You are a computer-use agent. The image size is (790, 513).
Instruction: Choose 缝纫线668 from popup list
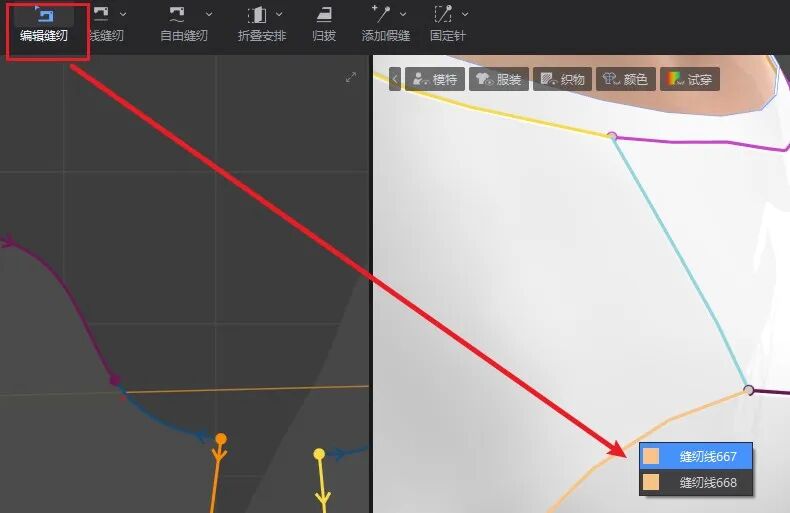(696, 482)
